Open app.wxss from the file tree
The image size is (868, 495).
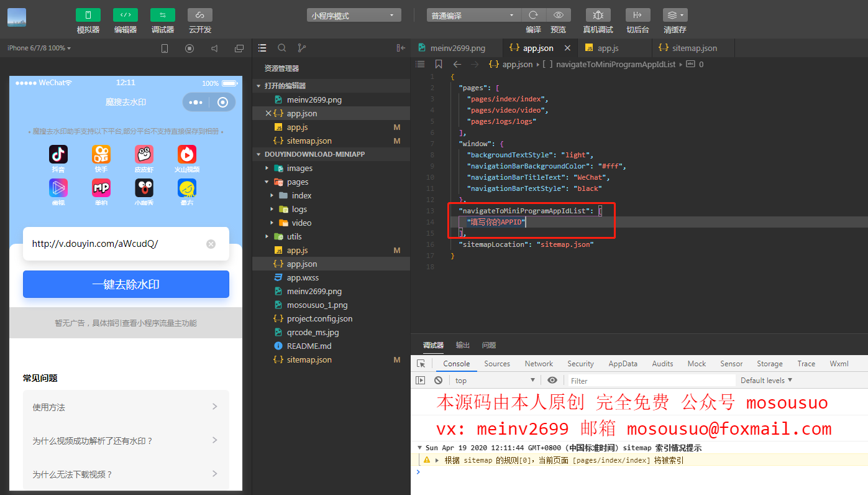(331, 277)
